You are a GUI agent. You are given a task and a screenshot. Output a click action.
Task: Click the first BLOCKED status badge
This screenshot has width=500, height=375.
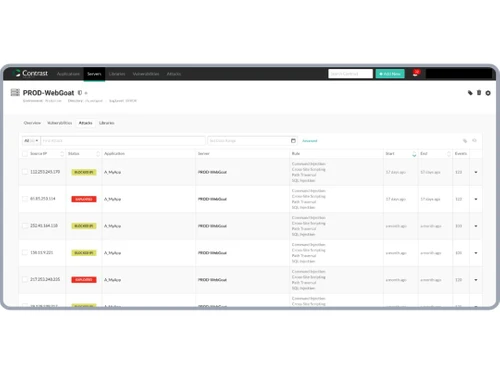84,172
